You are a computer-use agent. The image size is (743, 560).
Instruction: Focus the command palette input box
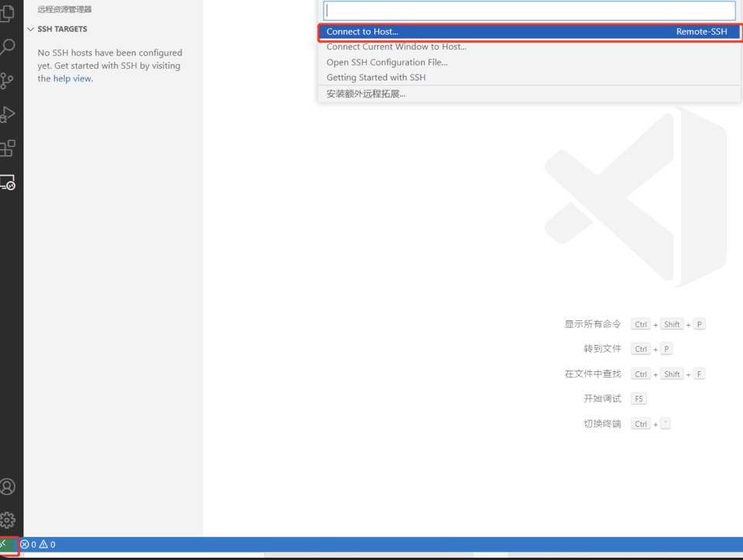click(x=529, y=11)
